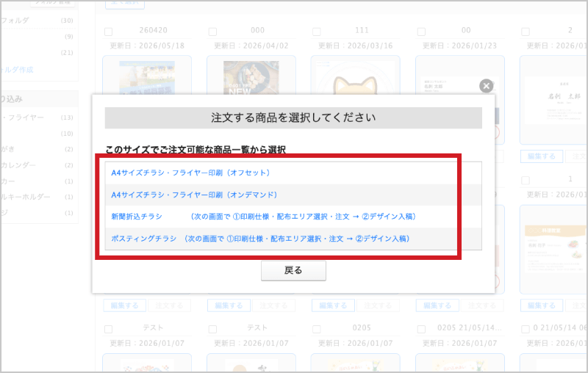Check the box for design 260420

coord(108,32)
